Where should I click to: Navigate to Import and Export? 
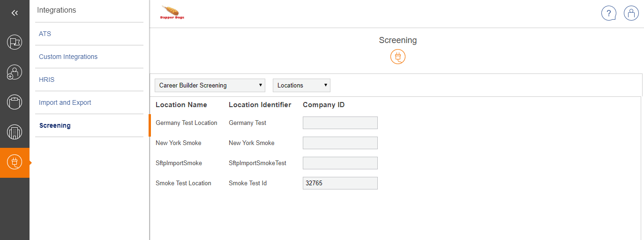tap(65, 102)
